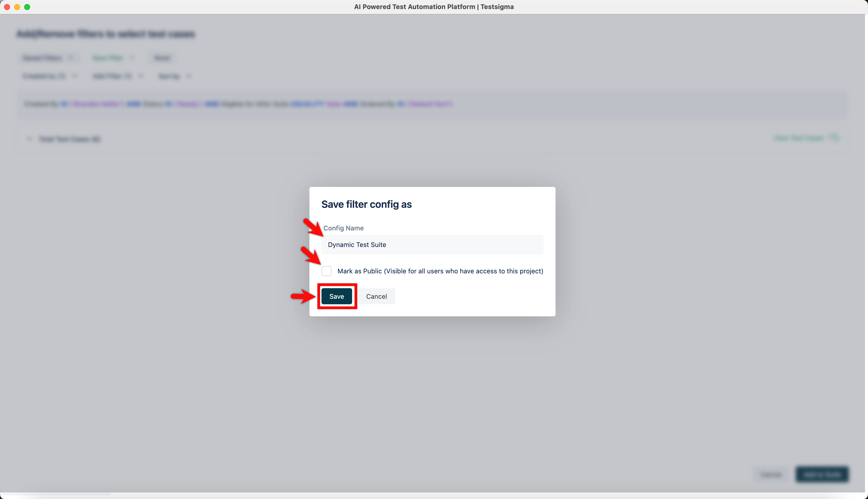The image size is (868, 499).
Task: Click the Add to Suite button
Action: [x=822, y=474]
